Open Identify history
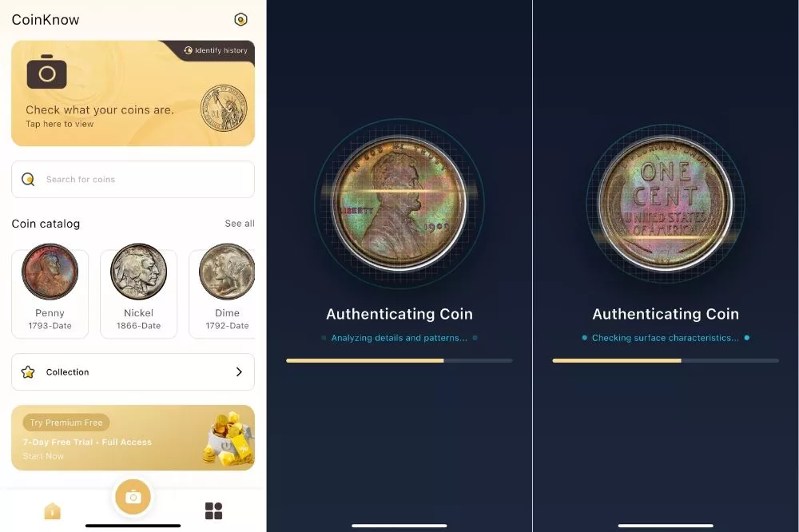 point(216,50)
